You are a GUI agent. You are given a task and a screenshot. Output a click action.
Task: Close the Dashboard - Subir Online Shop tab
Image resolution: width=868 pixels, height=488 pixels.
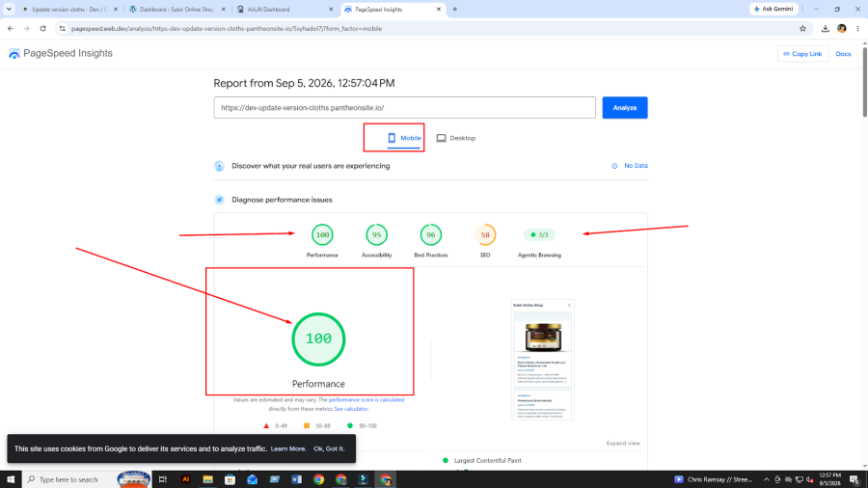pyautogui.click(x=223, y=9)
